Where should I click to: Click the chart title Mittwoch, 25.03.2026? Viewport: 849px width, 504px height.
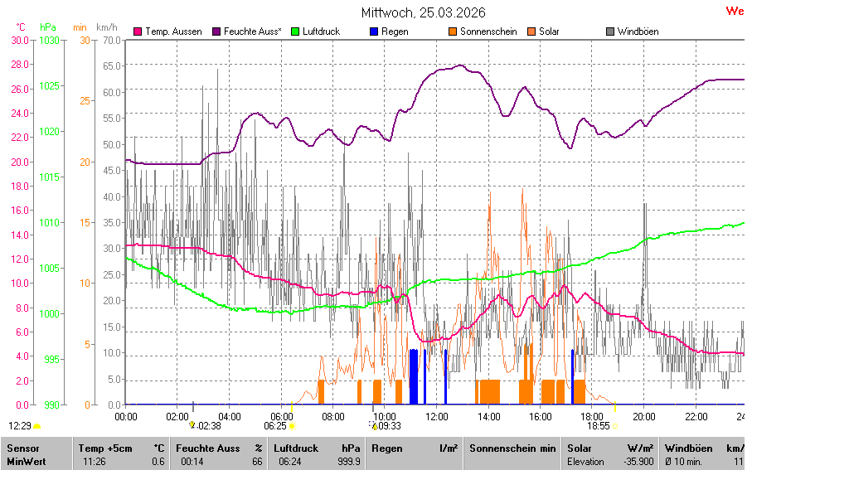click(x=424, y=12)
